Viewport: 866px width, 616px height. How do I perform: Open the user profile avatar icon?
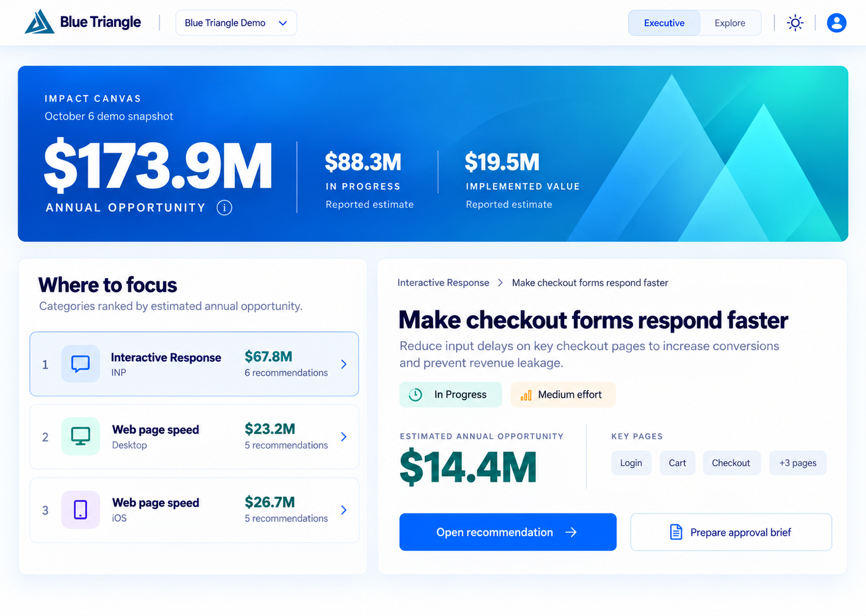pos(836,23)
